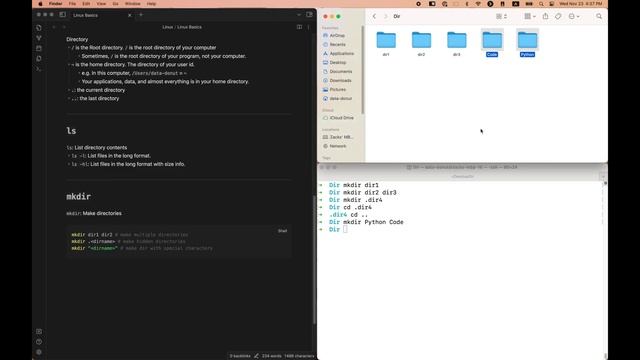Open vault switcher icon at ribbon bottom
640x360 pixels.
pyautogui.click(x=39, y=331)
